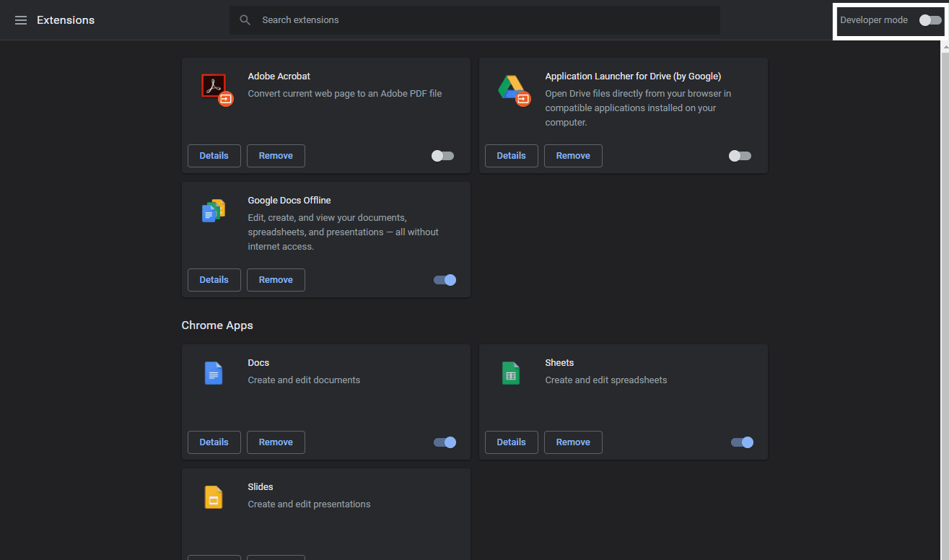Click the Docs app icon
The width and height of the screenshot is (949, 560).
point(214,373)
